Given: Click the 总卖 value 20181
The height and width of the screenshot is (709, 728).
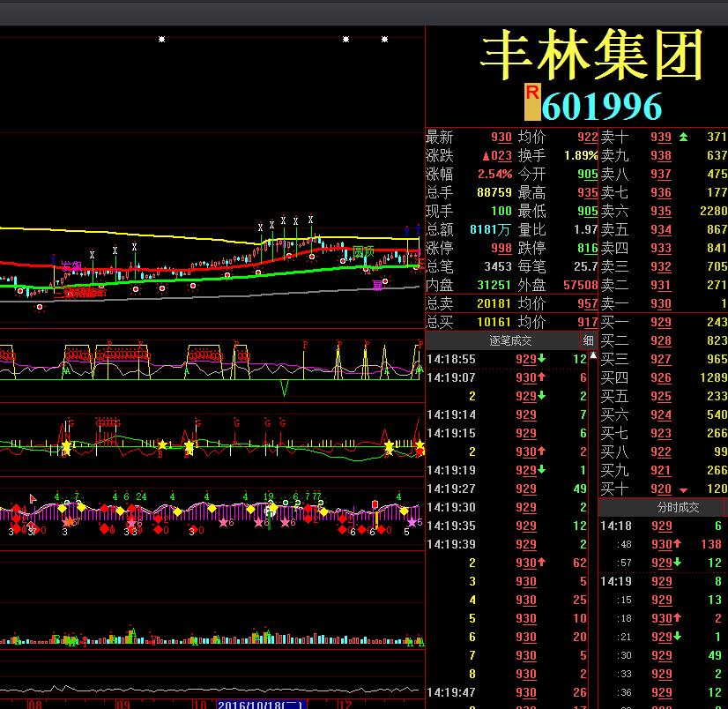Looking at the screenshot, I should pos(494,303).
